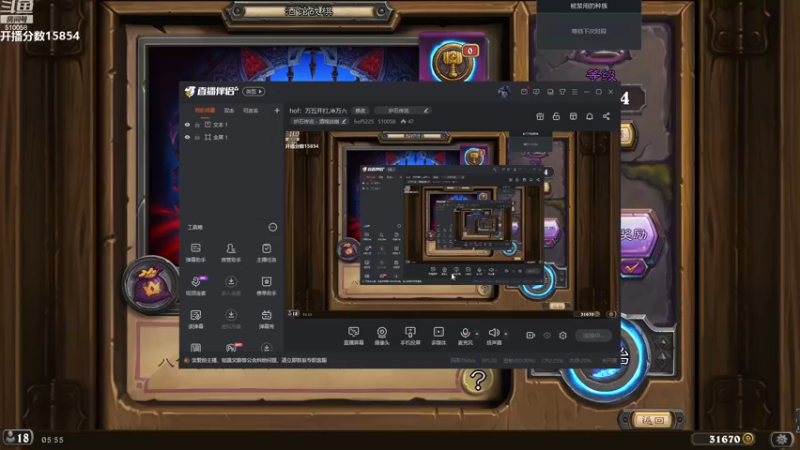Click the CPU:25% status indicator
Viewport: 800px width, 450px height.
point(552,360)
